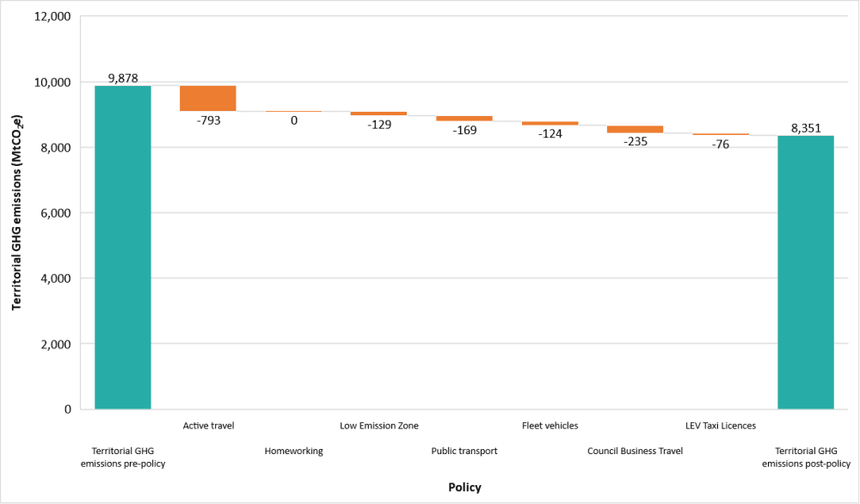Click the Council Business Travel axis label
Image resolution: width=860 pixels, height=504 pixels.
click(x=635, y=451)
